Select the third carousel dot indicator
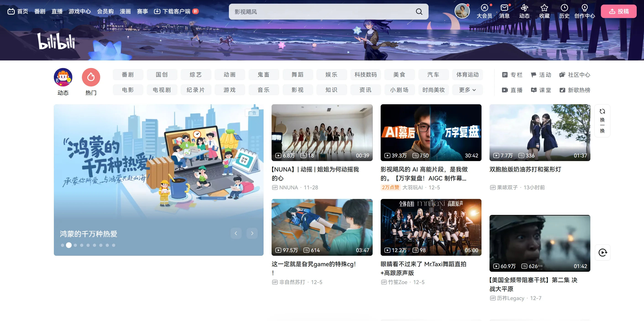The width and height of the screenshot is (644, 321). point(75,245)
